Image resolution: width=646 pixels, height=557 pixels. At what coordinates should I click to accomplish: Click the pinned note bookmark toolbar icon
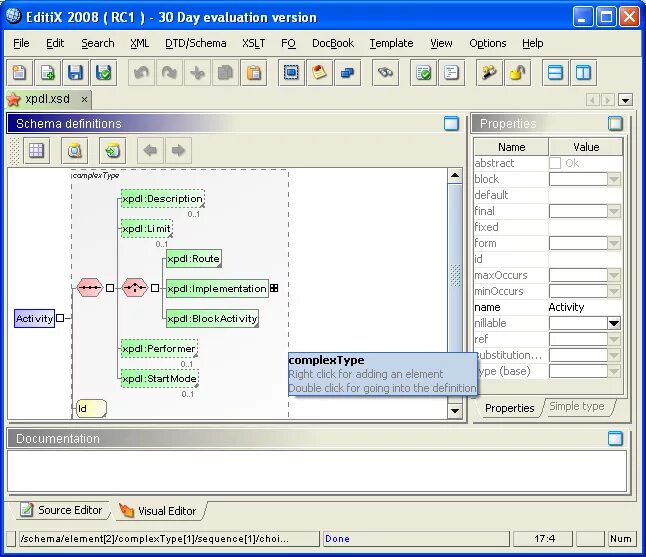coord(319,73)
